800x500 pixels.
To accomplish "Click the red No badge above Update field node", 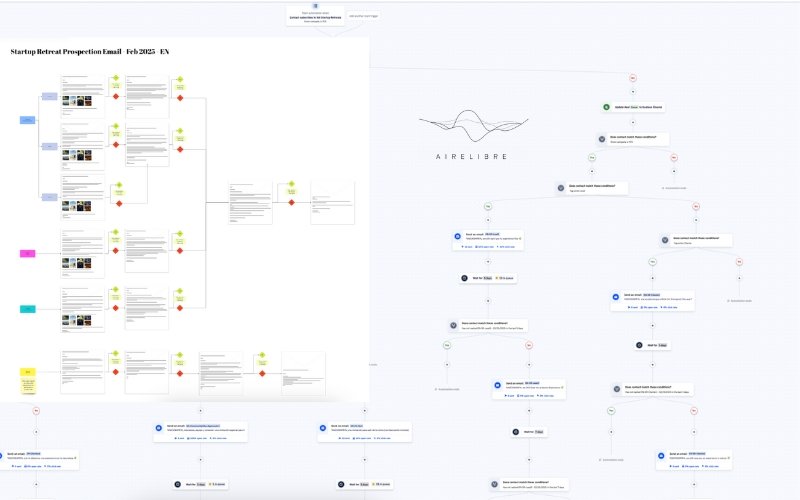I will pos(633,77).
